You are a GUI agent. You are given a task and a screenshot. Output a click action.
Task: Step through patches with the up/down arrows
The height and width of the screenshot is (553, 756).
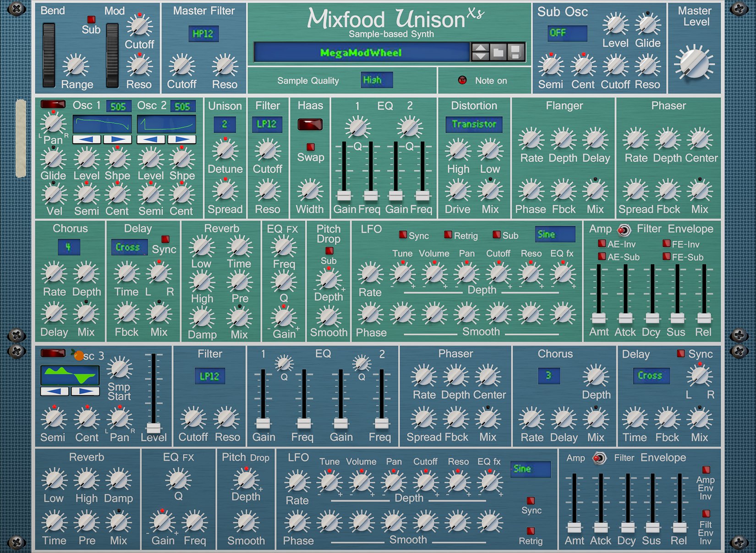tap(480, 52)
